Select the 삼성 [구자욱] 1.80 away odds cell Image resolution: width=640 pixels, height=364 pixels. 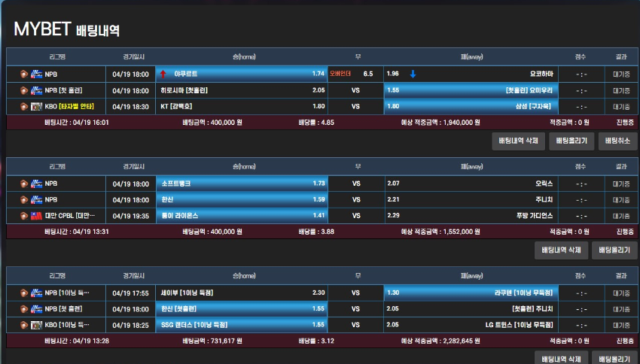470,106
